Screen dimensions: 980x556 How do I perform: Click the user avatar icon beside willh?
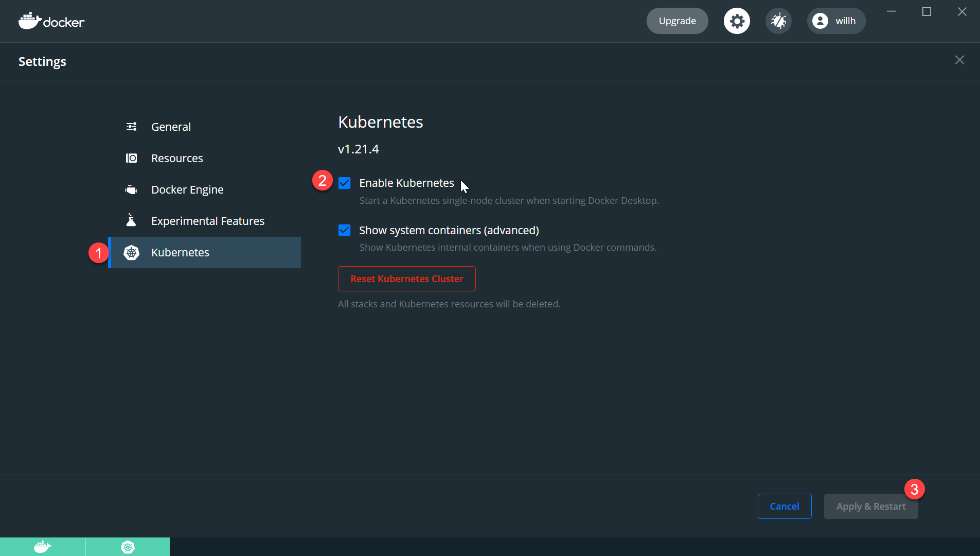[x=820, y=21]
